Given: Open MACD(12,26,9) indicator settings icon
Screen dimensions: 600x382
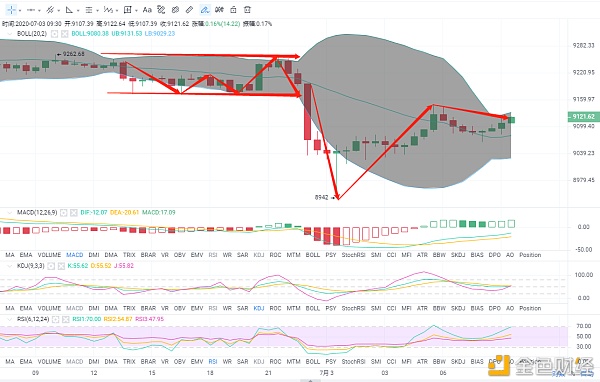Looking at the screenshot, I should pos(64,212).
